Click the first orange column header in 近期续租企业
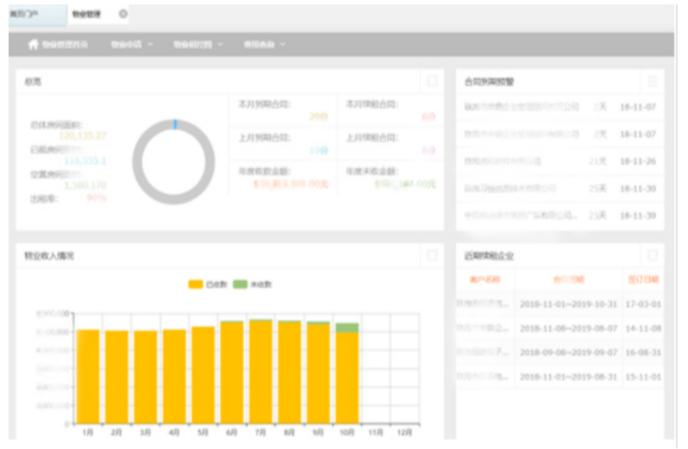The height and width of the screenshot is (449, 688). 485,279
